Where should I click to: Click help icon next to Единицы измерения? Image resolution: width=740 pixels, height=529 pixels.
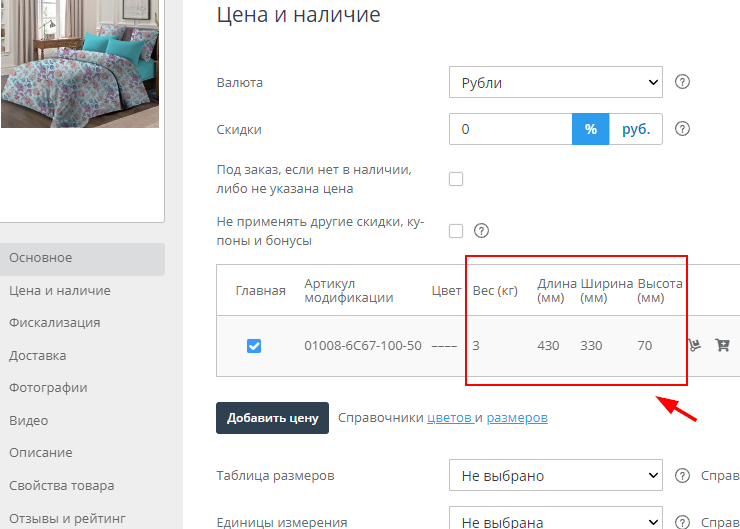(x=683, y=522)
